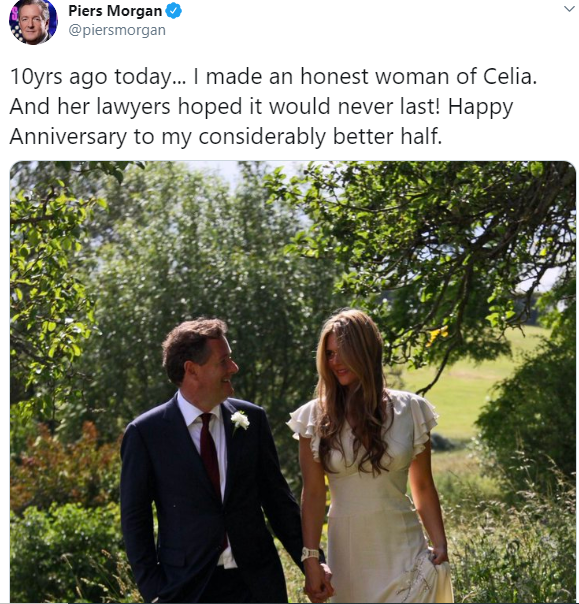Click the man's dark red tie
The width and height of the screenshot is (579, 604).
pos(210,462)
